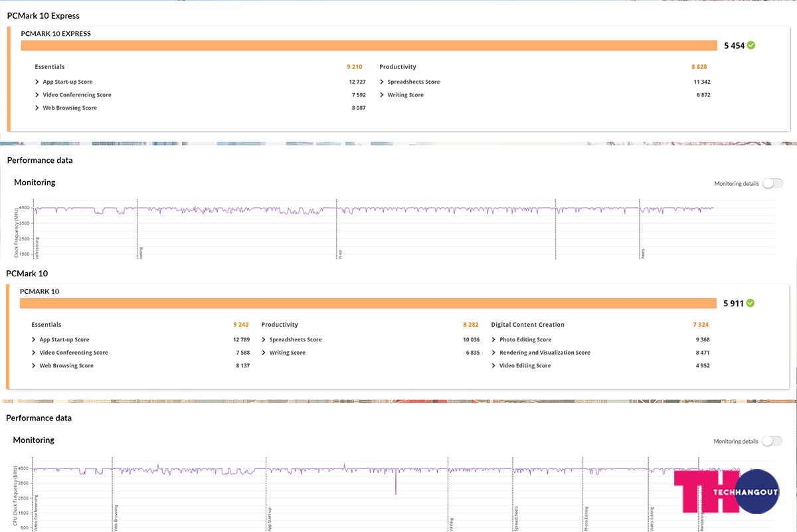
Task: Click the sharp frequency dip in lower graph
Action: click(396, 482)
